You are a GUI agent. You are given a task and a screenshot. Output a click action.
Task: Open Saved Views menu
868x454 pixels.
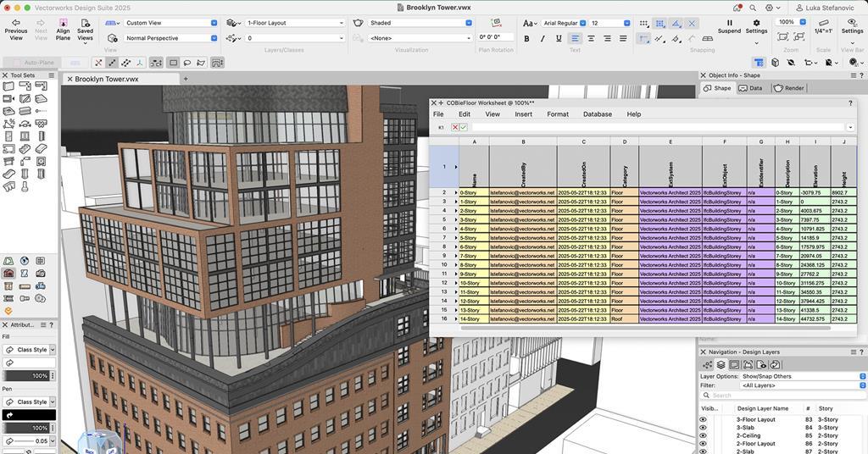coord(86,30)
